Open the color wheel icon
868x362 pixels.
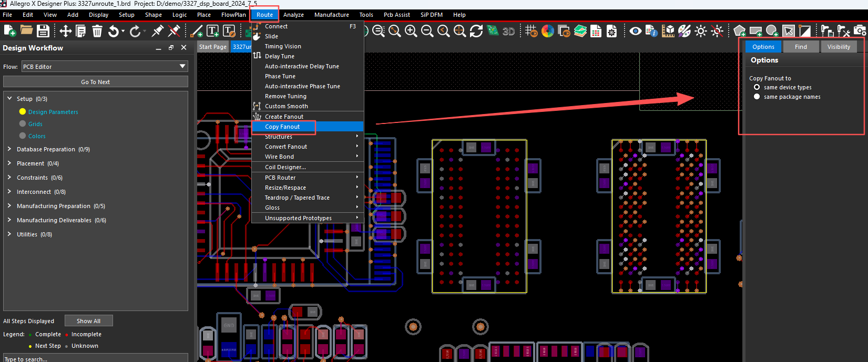(x=547, y=32)
